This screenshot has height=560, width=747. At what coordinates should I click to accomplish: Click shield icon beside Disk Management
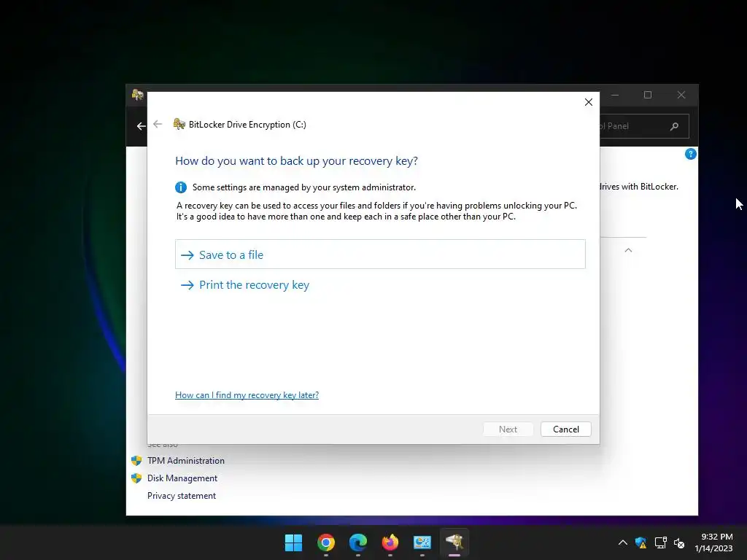[x=136, y=478]
